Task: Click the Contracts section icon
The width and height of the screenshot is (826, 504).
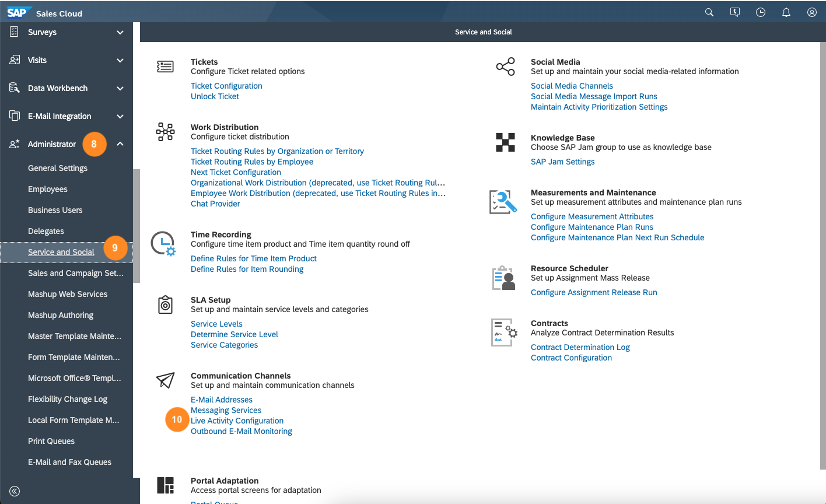Action: (504, 332)
